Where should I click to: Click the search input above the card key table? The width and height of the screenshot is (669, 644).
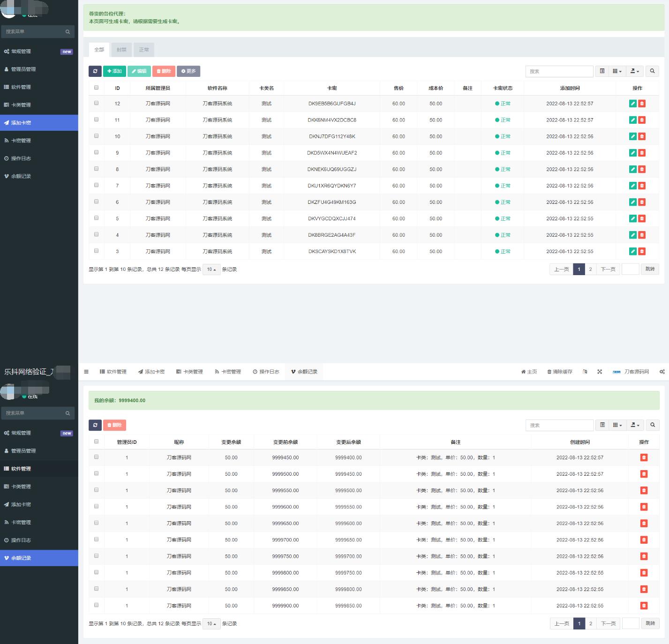coord(559,71)
